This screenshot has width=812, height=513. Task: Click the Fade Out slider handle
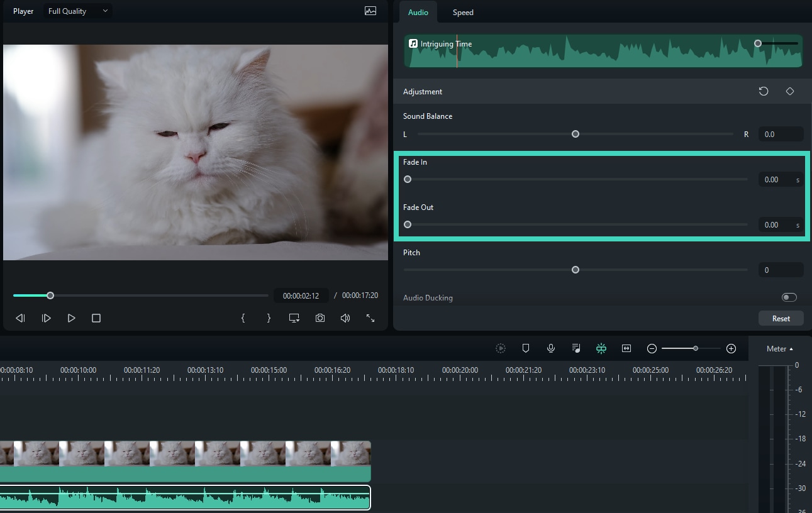coord(408,224)
